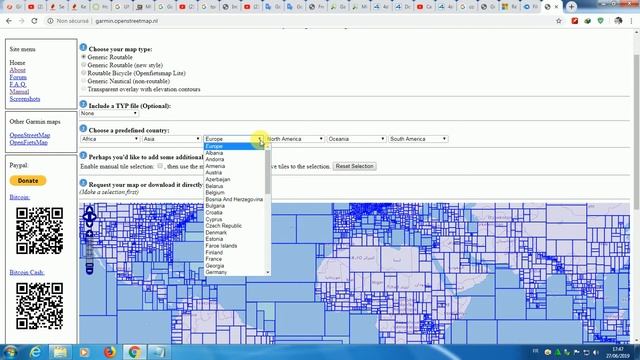The image size is (640, 360).
Task: Open the About link in site menu
Action: tap(18, 70)
